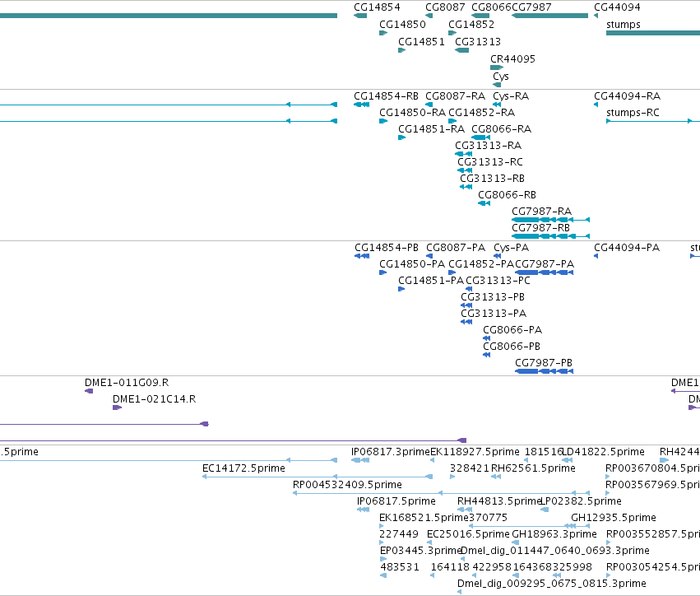The height and width of the screenshot is (596, 700).
Task: Click the CG44094 gene label
Action: point(617,7)
